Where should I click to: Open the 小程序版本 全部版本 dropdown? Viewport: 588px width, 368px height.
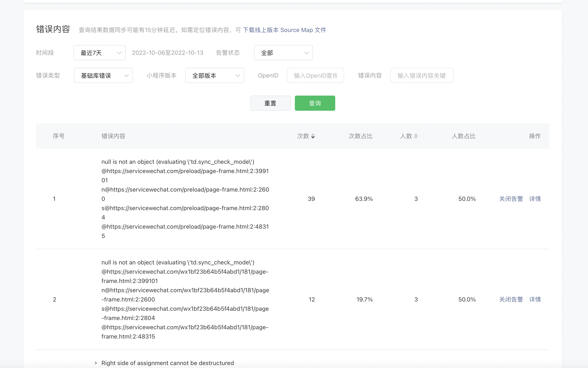(214, 75)
